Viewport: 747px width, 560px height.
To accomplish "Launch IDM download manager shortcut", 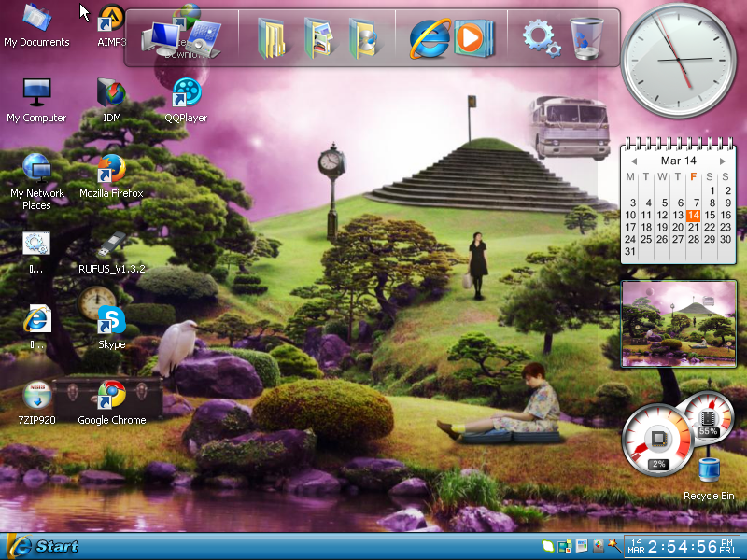I will click(x=111, y=101).
